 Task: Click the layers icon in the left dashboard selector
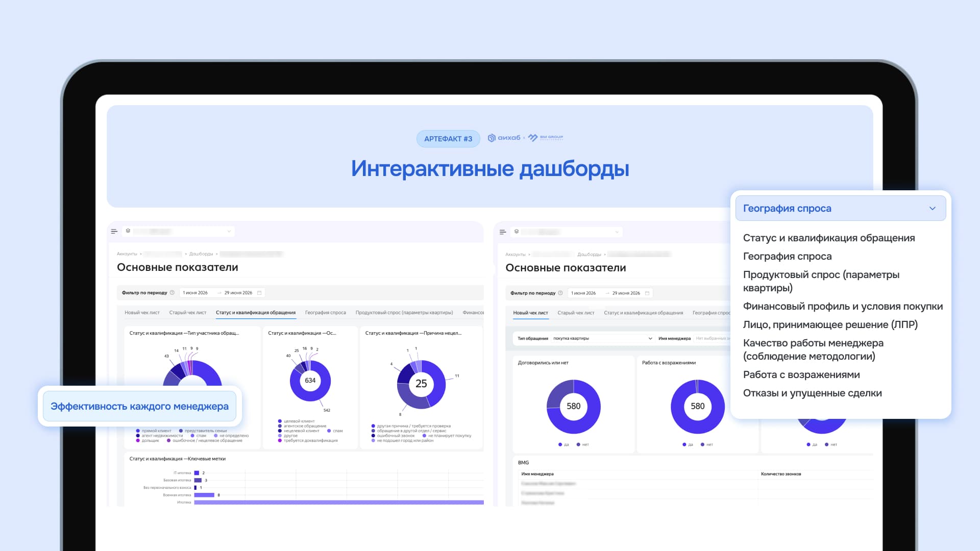(128, 231)
